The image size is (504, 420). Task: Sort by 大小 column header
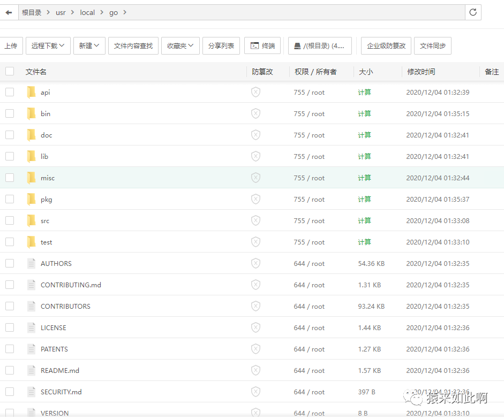[x=366, y=72]
